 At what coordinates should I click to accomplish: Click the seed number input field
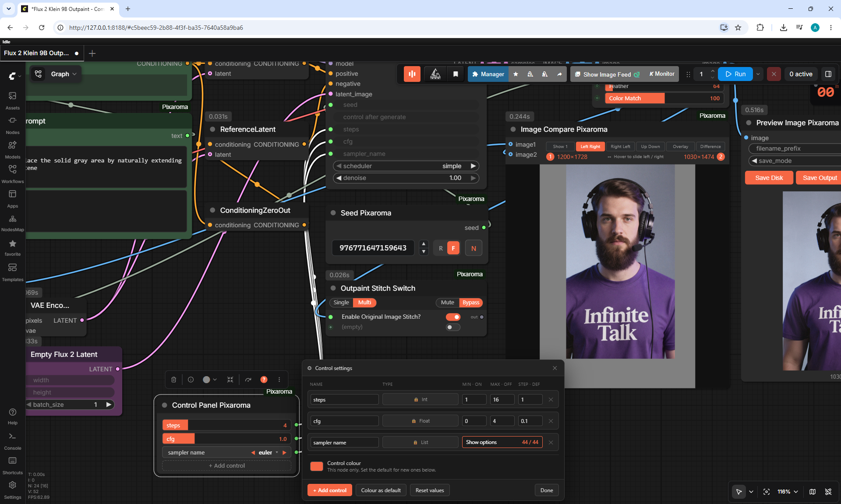click(x=373, y=248)
